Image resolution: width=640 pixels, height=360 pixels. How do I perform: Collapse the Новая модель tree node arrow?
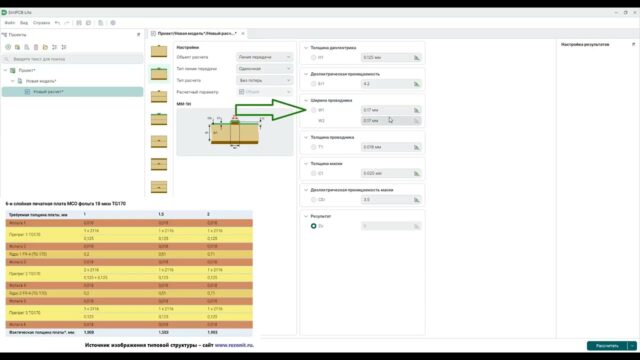pos(13,81)
